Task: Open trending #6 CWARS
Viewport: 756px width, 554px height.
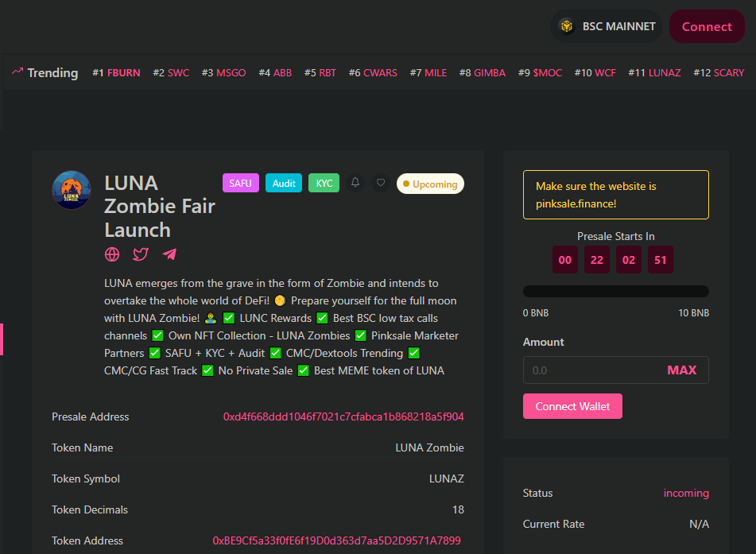Action: click(x=373, y=73)
